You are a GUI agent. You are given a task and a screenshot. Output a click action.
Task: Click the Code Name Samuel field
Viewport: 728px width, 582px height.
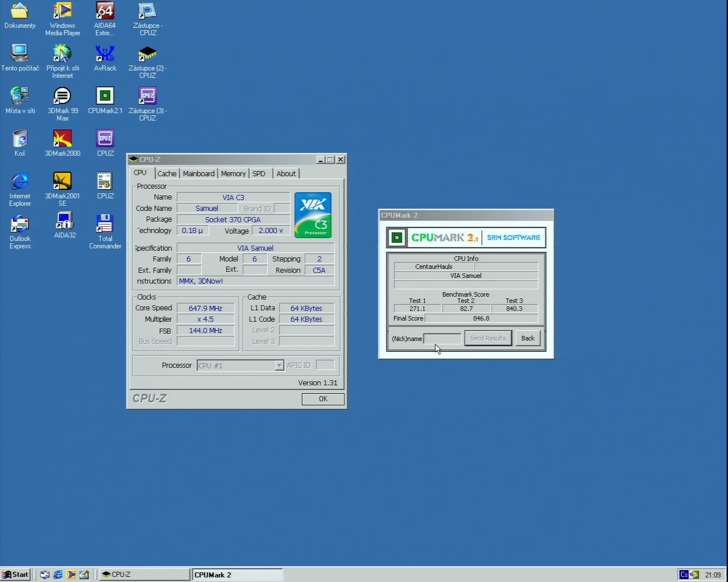point(206,209)
